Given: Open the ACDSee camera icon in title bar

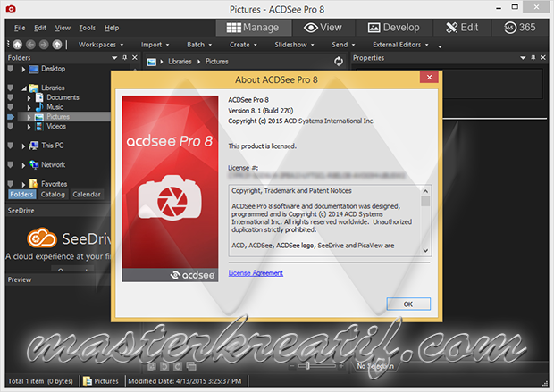Looking at the screenshot, I should pos(11,8).
